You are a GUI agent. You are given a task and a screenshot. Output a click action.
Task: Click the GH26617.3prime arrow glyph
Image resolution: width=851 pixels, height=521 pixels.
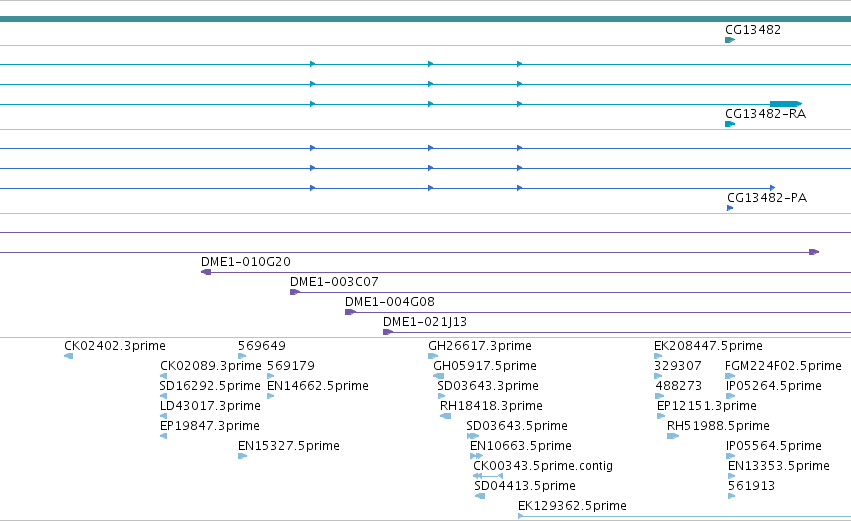[x=433, y=357]
